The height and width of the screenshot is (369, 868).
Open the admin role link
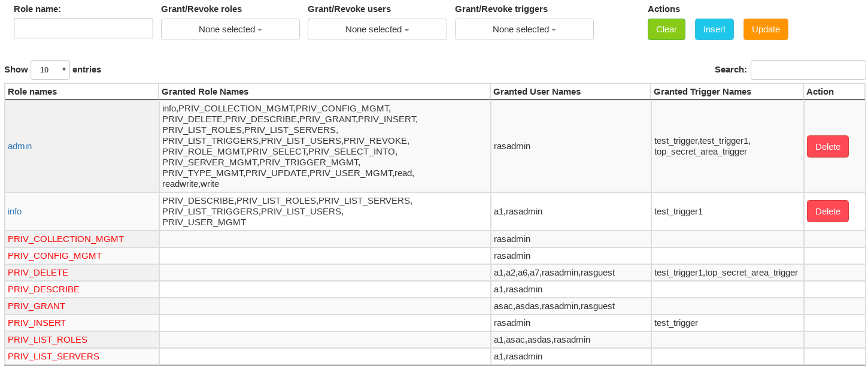coord(19,146)
